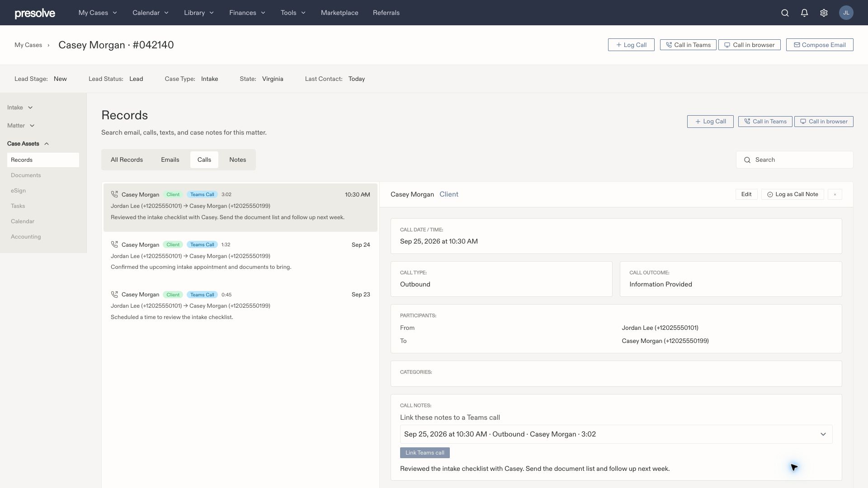Screen dimensions: 868x488
Task: Expand Tools menu
Action: coord(293,13)
